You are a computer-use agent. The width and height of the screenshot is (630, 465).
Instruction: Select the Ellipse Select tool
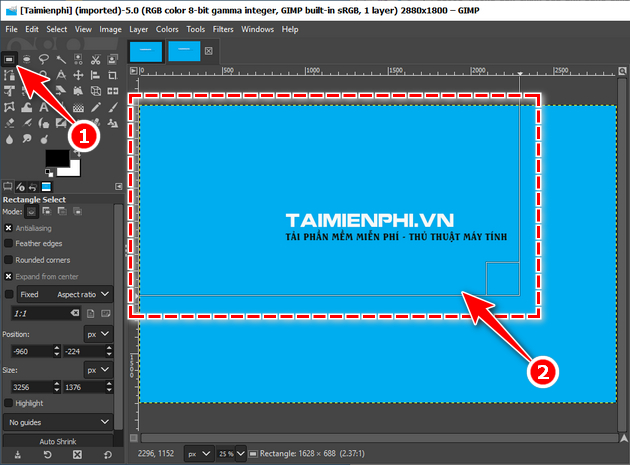coord(27,59)
